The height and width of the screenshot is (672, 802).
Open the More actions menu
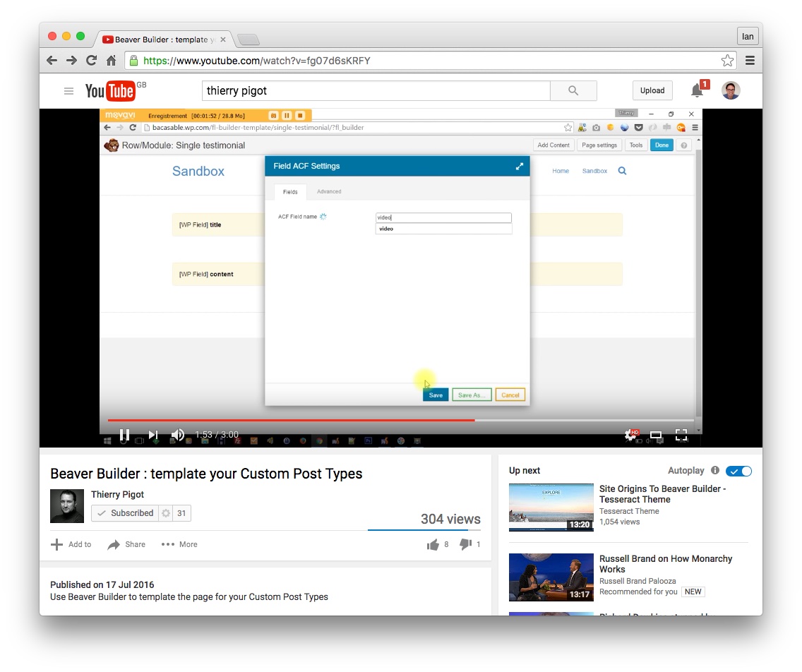tap(179, 544)
